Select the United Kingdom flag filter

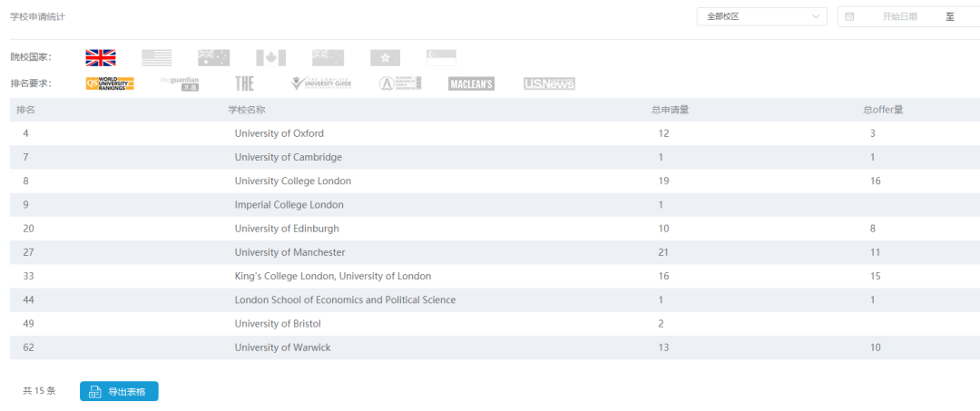101,57
